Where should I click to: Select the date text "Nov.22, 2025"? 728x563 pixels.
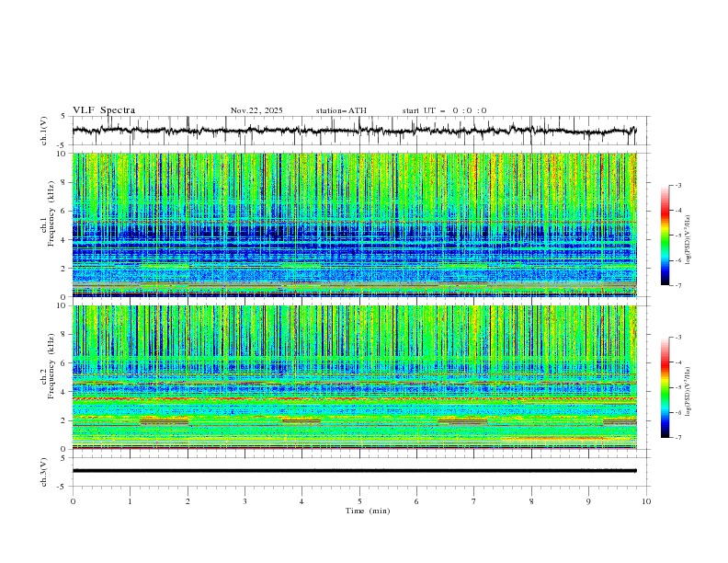(x=256, y=110)
